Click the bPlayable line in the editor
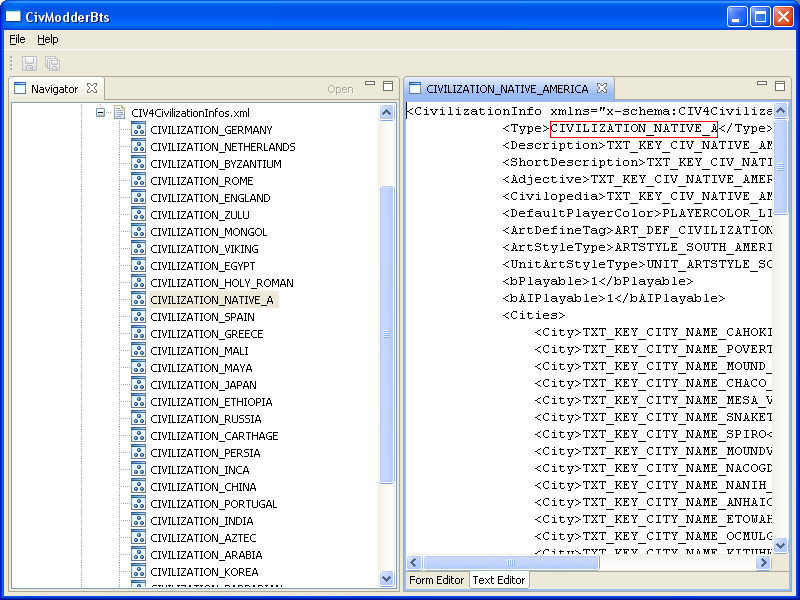This screenshot has height=600, width=800. (597, 281)
